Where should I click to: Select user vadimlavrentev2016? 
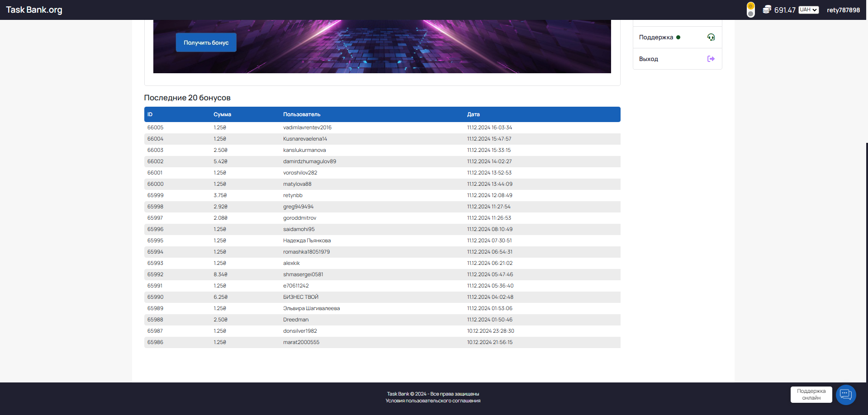(307, 127)
